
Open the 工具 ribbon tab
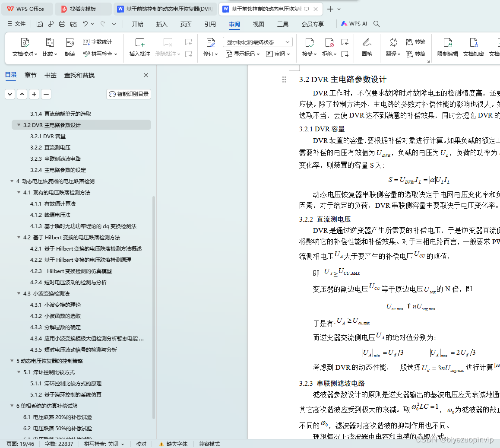tap(282, 24)
